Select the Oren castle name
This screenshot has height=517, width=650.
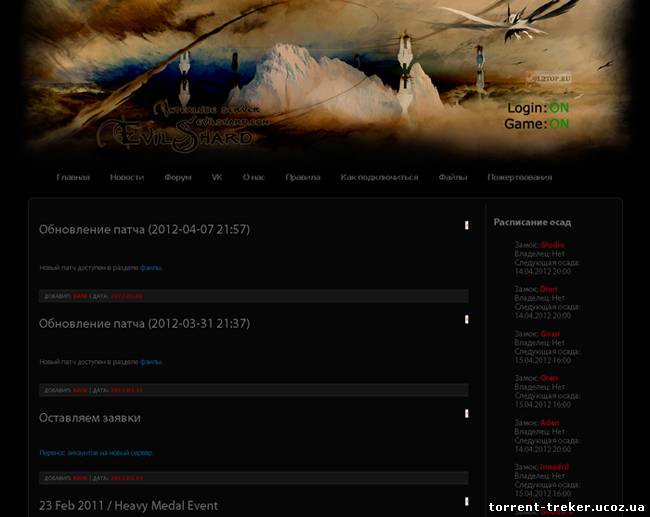[x=549, y=378]
